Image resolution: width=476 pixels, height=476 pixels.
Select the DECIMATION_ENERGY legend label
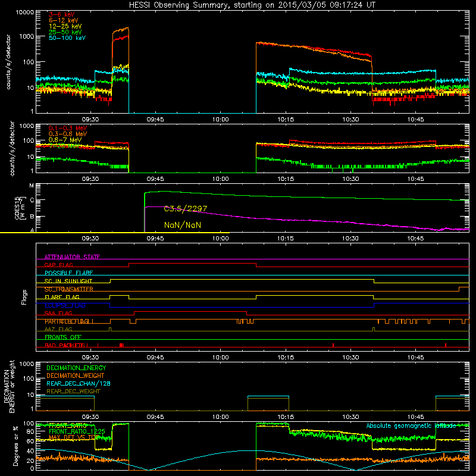tap(76, 368)
